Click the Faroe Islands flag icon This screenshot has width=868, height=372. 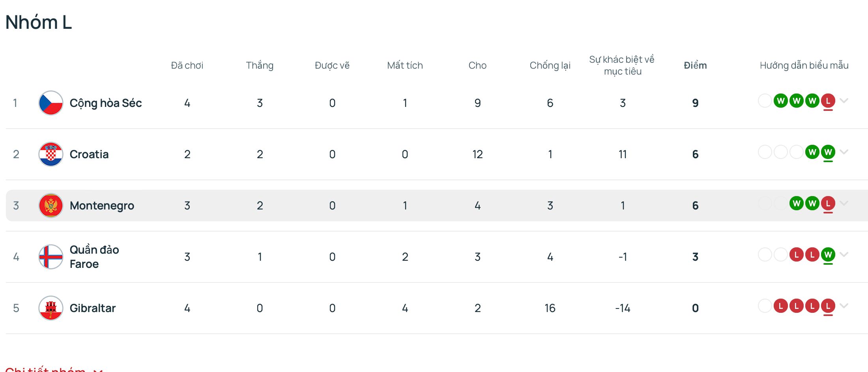pos(51,257)
